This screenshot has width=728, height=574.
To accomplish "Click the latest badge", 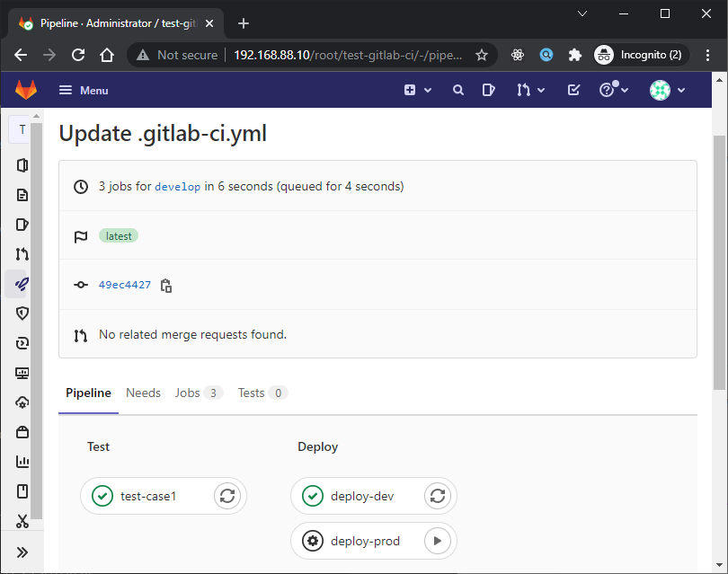I will pos(119,236).
